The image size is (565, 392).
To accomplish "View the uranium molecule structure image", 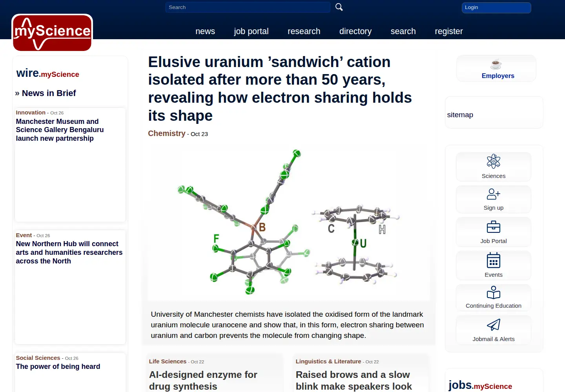I will click(289, 222).
